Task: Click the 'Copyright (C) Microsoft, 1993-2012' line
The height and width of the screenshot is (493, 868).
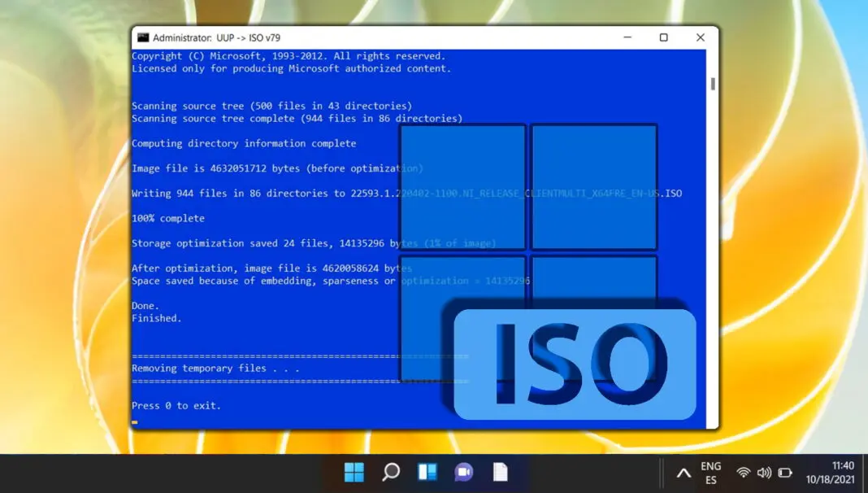Action: (x=289, y=56)
